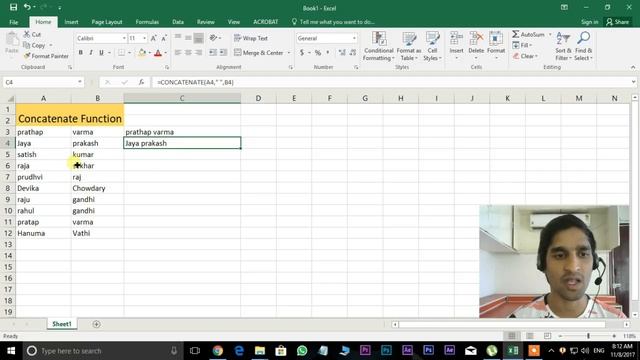Viewport: 640px width, 360px height.
Task: Click the Tell me what you want to do box
Action: pos(333,22)
